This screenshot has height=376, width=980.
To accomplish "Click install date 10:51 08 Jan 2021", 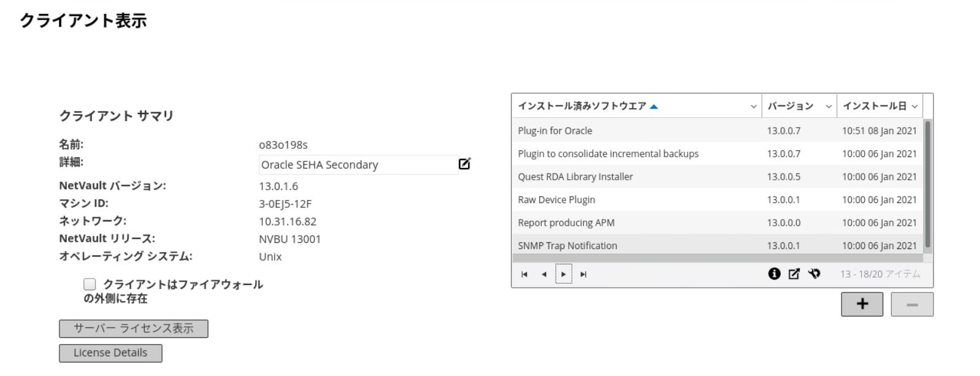I will 879,131.
